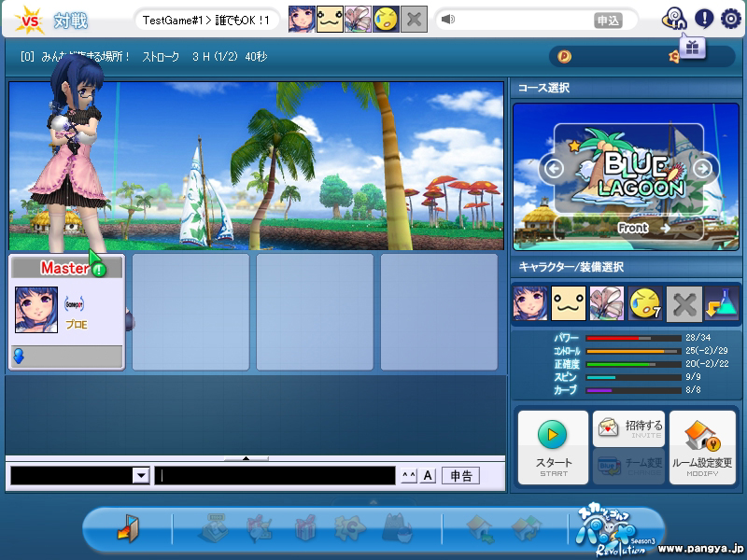This screenshot has width=747, height=560.
Task: Click the 申込 button in message bar
Action: click(608, 21)
